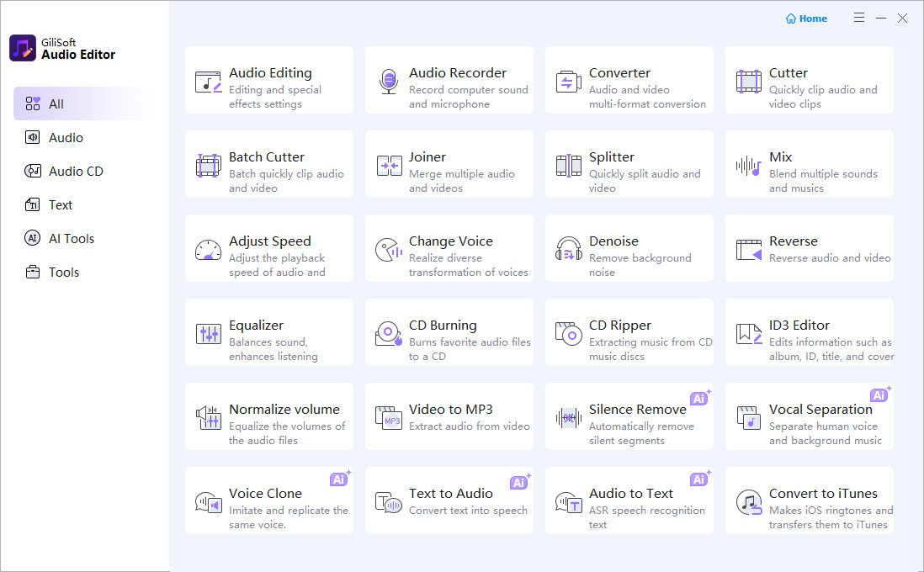
Task: Open the Text to Audio icon
Action: tap(388, 502)
